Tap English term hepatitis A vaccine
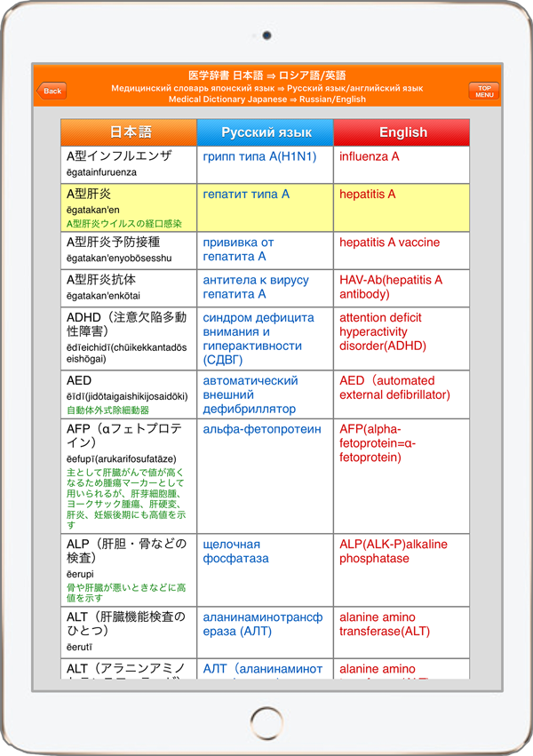This screenshot has width=533, height=756. click(389, 242)
